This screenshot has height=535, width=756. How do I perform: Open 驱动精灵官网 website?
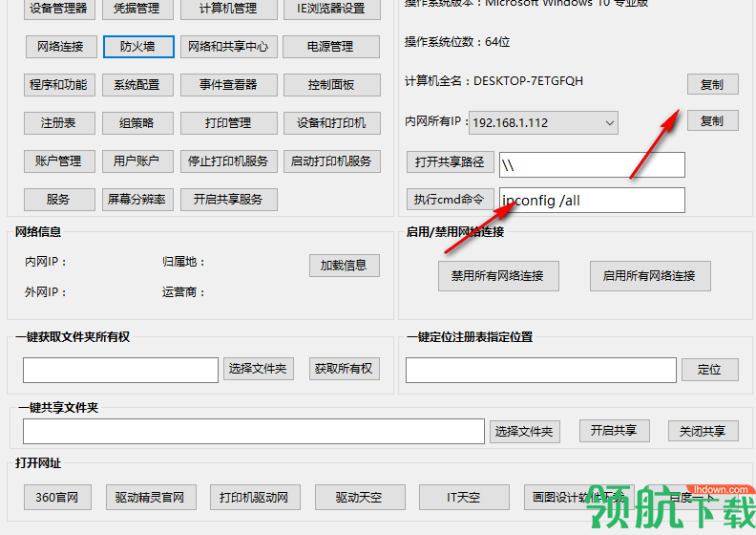[x=151, y=498]
